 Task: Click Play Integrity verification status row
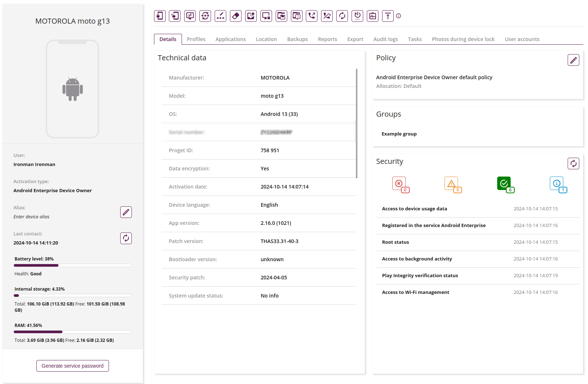(x=478, y=276)
